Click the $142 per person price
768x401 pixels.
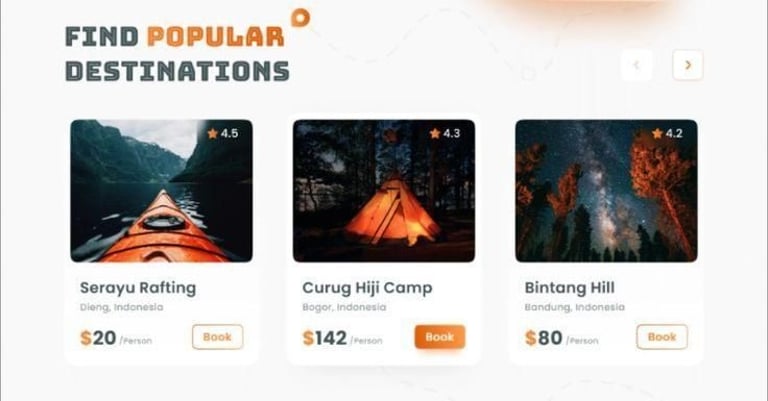342,338
